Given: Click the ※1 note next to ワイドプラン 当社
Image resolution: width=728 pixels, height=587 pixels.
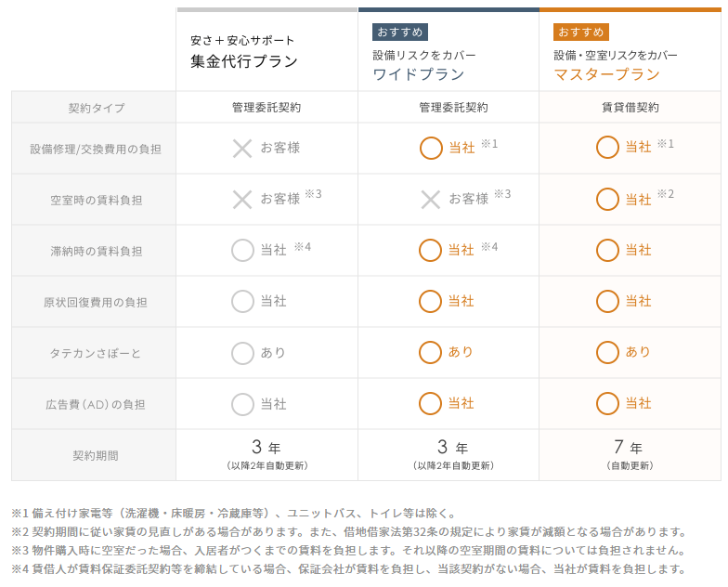Looking at the screenshot, I should (x=489, y=143).
